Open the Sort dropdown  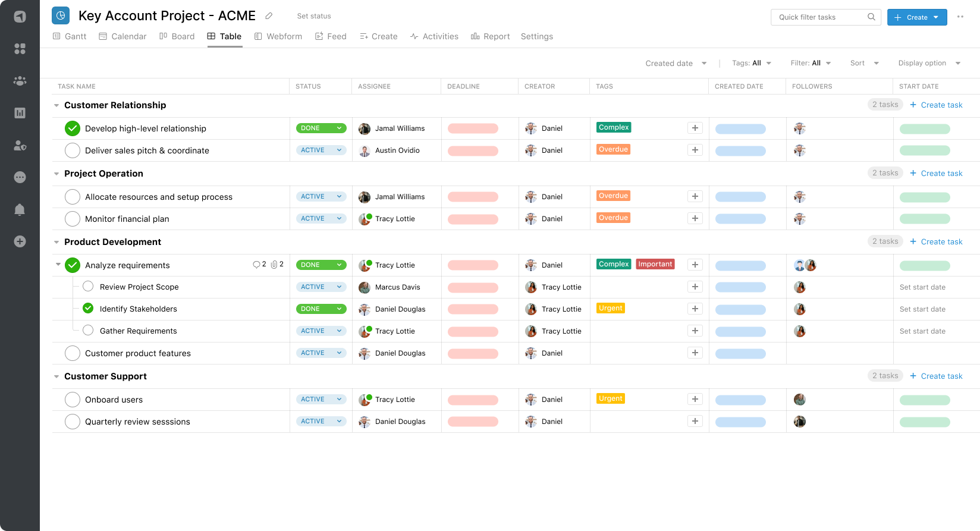coord(865,63)
